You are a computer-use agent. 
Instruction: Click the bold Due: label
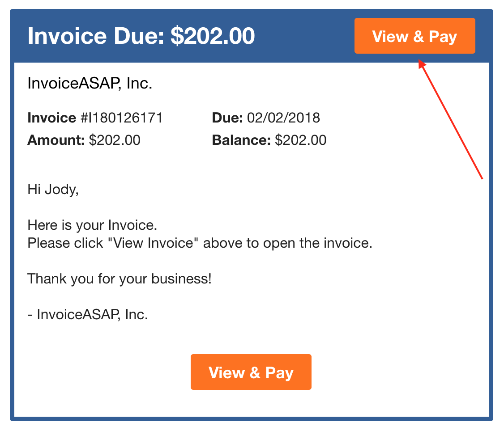(227, 118)
